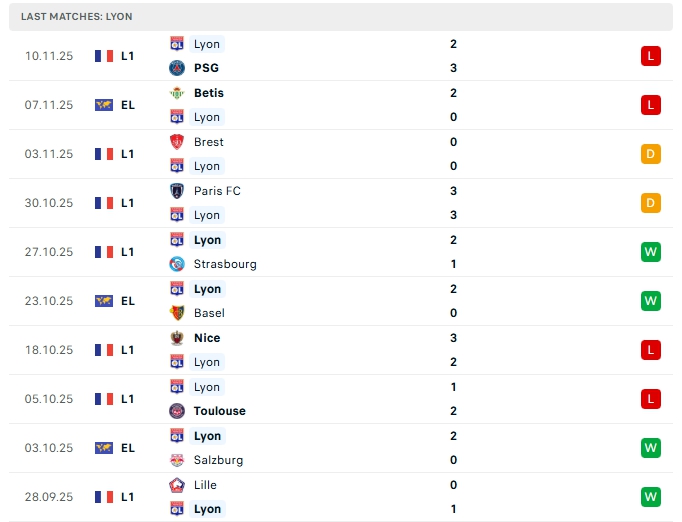Click the Strasbourg club crest icon
The image size is (682, 522).
(177, 264)
